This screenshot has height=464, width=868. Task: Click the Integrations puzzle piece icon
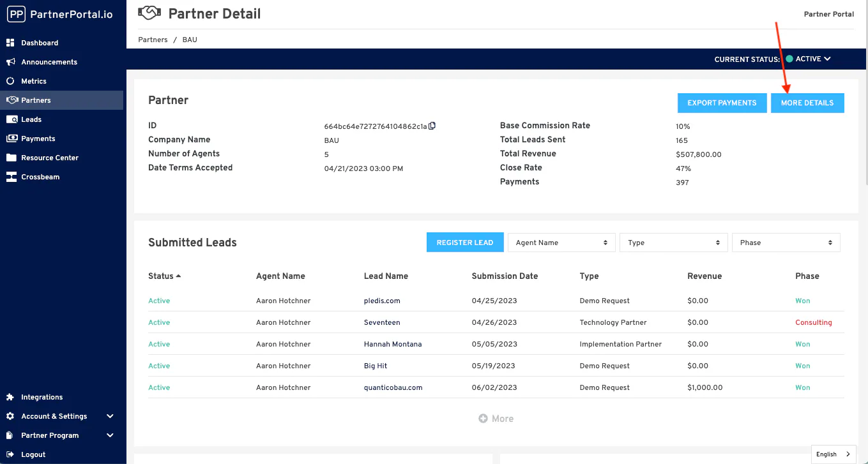10,397
